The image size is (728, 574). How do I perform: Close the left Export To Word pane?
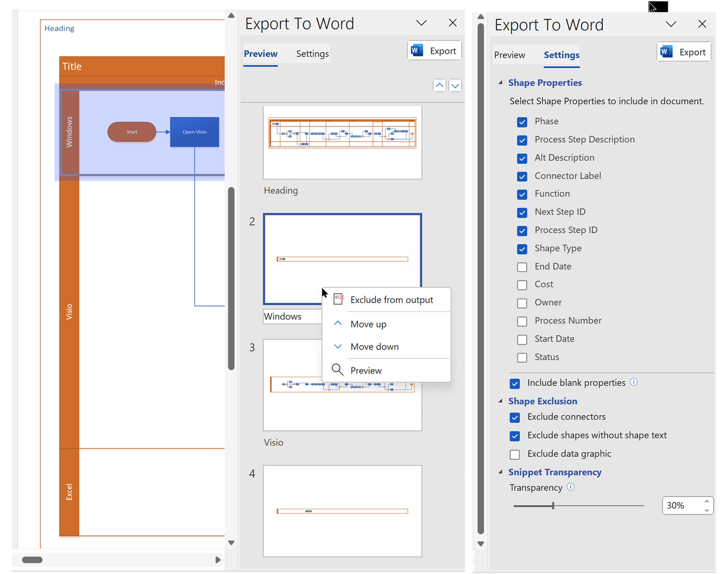(x=453, y=23)
